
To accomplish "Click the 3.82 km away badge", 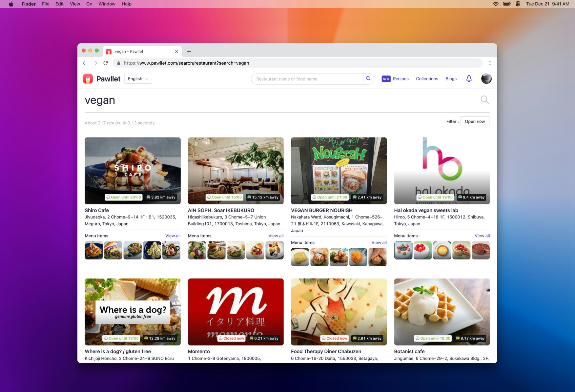I will pos(161,197).
